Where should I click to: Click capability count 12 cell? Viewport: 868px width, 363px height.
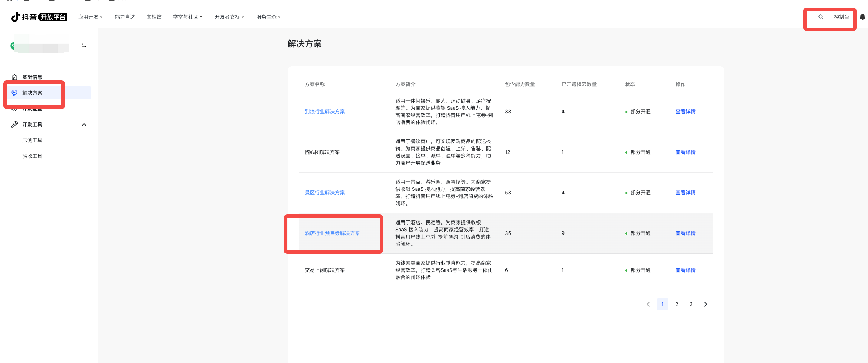tap(507, 152)
